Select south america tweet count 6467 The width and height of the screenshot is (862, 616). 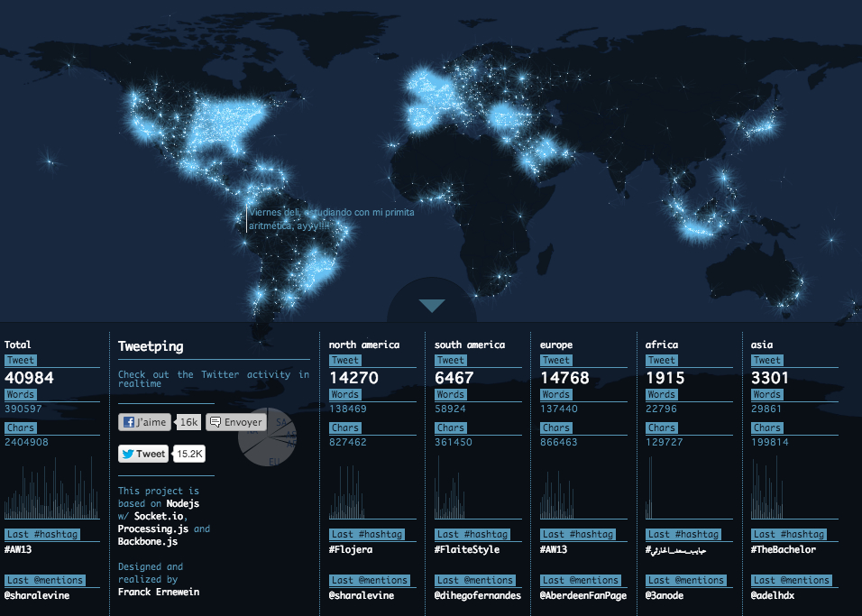pyautogui.click(x=454, y=378)
